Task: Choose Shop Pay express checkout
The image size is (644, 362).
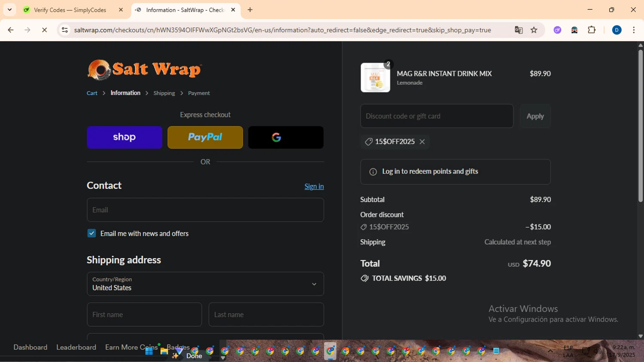Action: (125, 137)
